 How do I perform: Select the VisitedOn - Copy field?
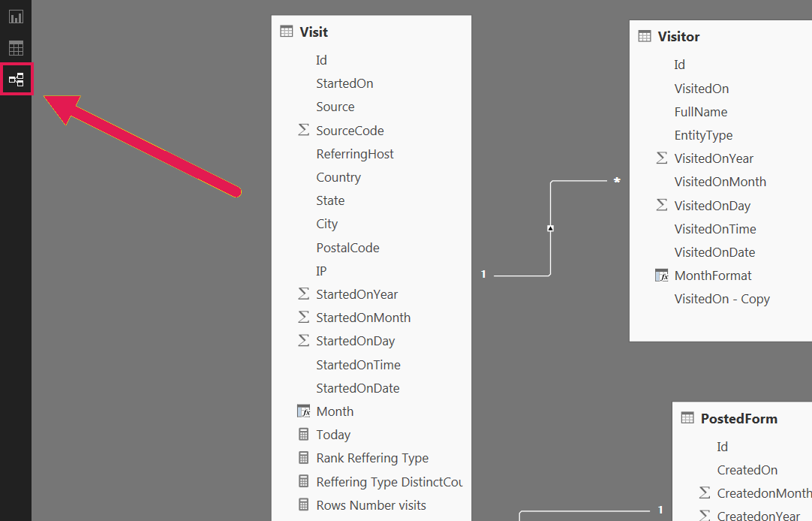coord(722,299)
